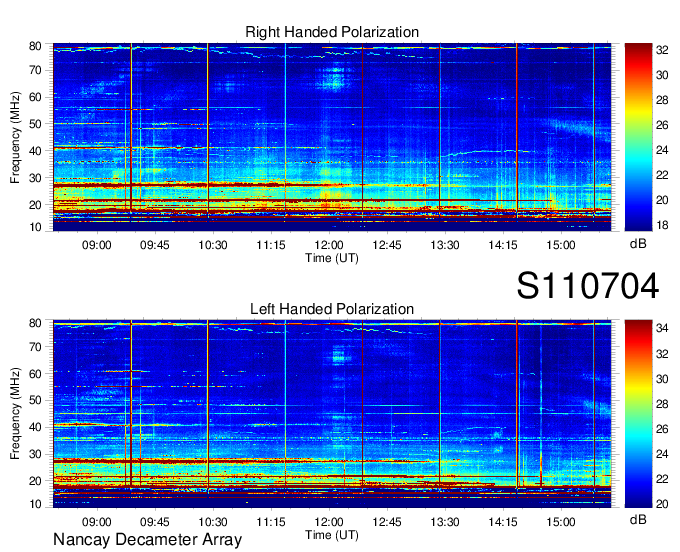The height and width of the screenshot is (552, 680).
Task: Click the 40 MHz tick on the Left Handed frequency axis
Action: 35,428
